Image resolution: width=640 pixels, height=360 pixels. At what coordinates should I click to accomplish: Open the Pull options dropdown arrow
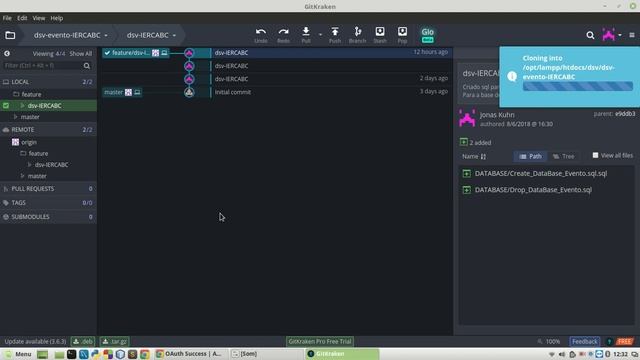point(320,35)
